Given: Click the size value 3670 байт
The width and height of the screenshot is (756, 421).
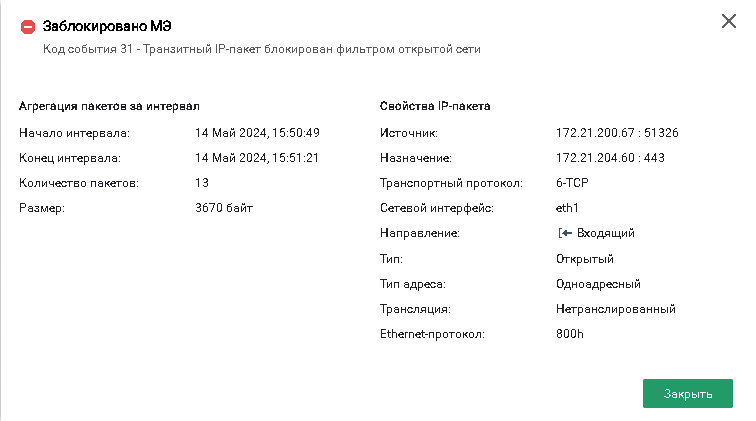Looking at the screenshot, I should [x=224, y=208].
